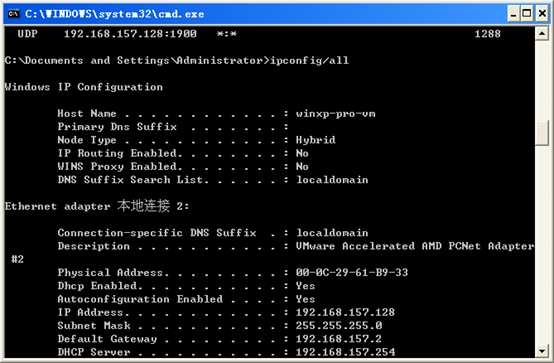Click the Subnet Mask value 255.255.255.0
This screenshot has height=363, width=554.
338,325
